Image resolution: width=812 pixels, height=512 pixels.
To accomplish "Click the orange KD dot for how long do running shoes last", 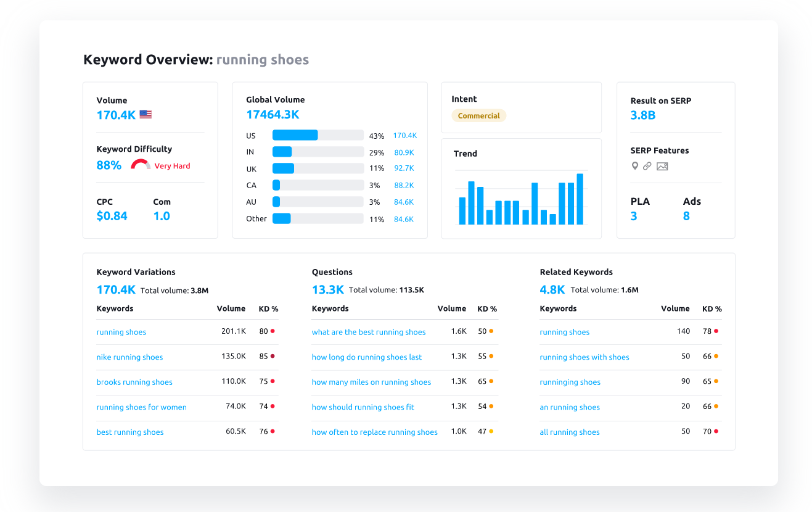I will tap(491, 356).
